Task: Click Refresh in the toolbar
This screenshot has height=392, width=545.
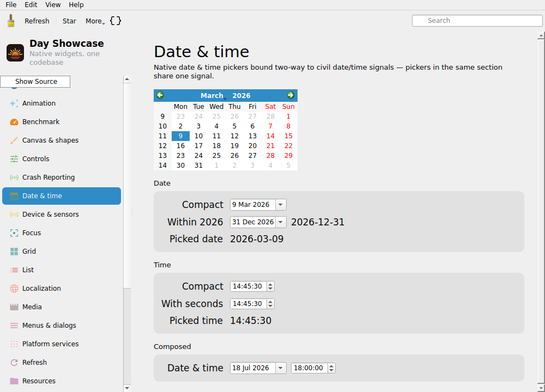Action: (x=37, y=21)
